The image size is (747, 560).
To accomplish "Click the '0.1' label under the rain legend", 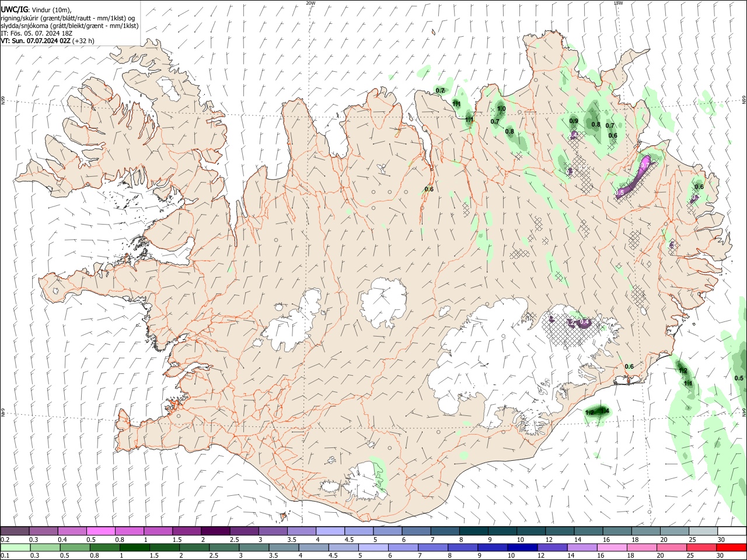I will tap(5, 556).
